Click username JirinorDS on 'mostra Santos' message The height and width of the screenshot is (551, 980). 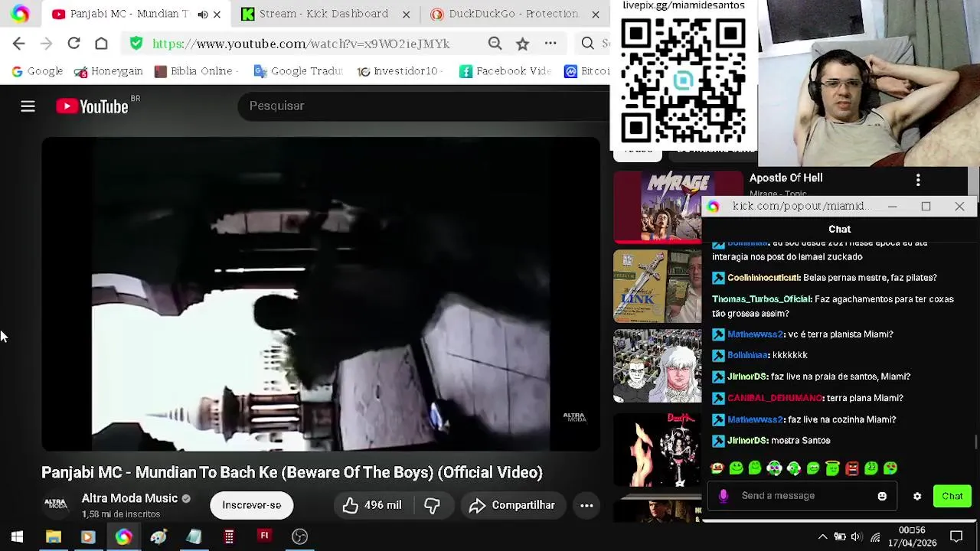[x=747, y=441]
